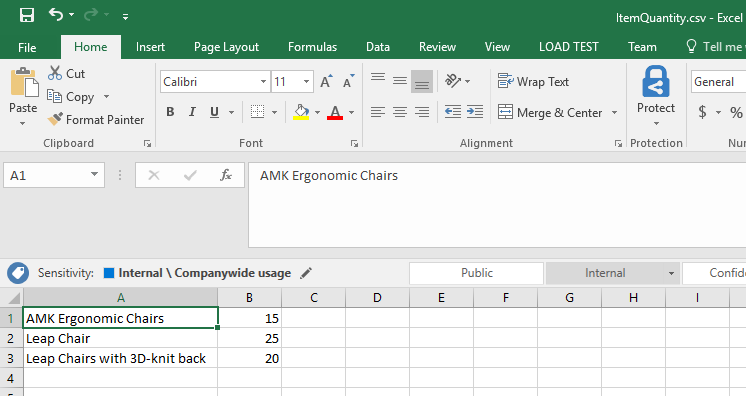Set sensitivity to Public
Image resolution: width=746 pixels, height=396 pixels.
(x=476, y=273)
